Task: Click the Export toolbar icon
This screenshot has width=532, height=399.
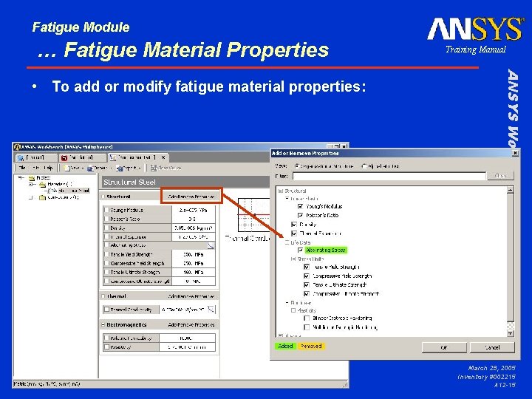Action: click(119, 168)
